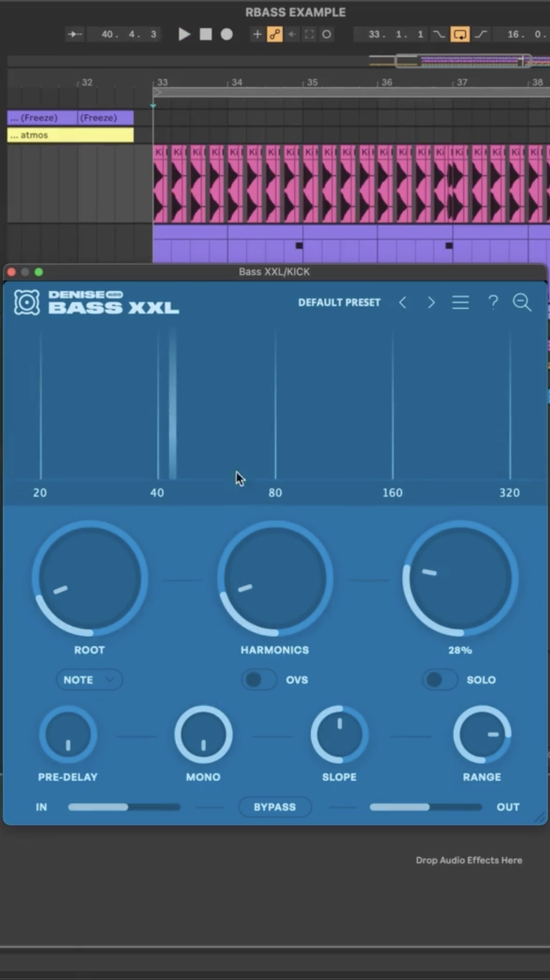
Task: Go to previous preset with left chevron
Action: [403, 302]
